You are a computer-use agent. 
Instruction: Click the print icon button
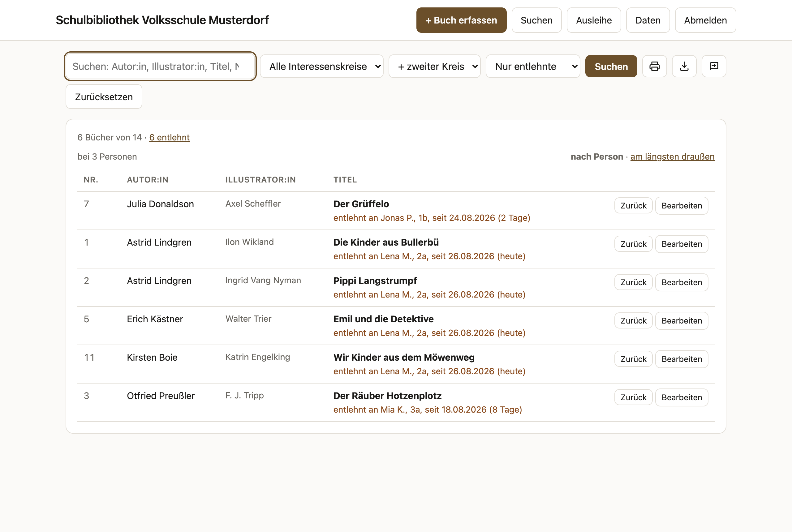(654, 66)
